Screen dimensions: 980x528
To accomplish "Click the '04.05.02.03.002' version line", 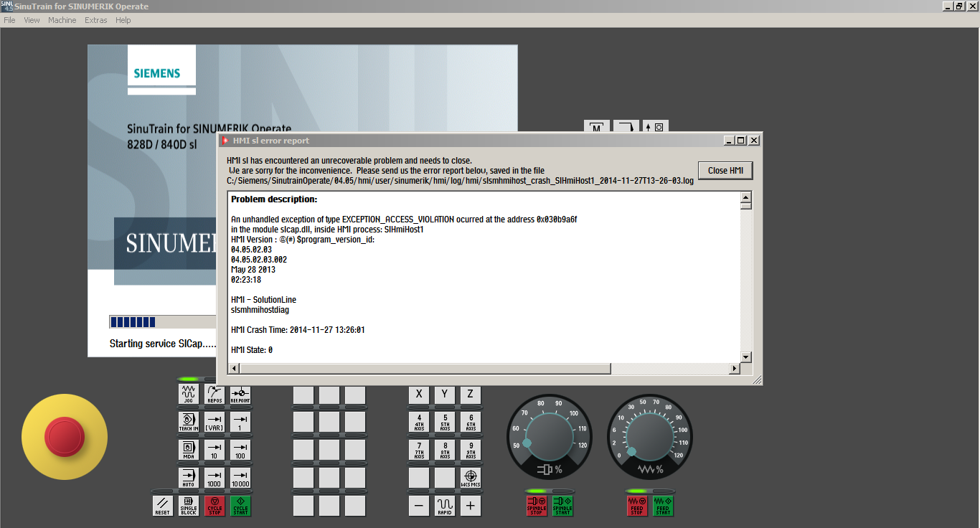I will click(259, 260).
